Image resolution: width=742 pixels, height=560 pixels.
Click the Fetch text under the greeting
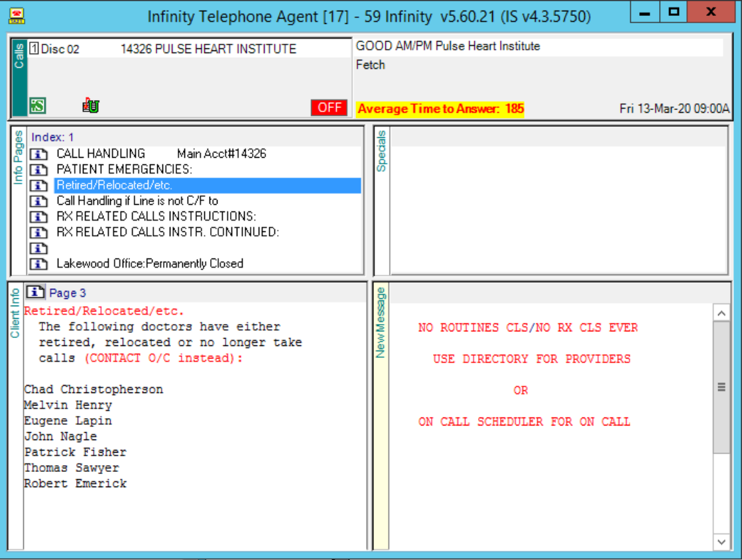371,65
